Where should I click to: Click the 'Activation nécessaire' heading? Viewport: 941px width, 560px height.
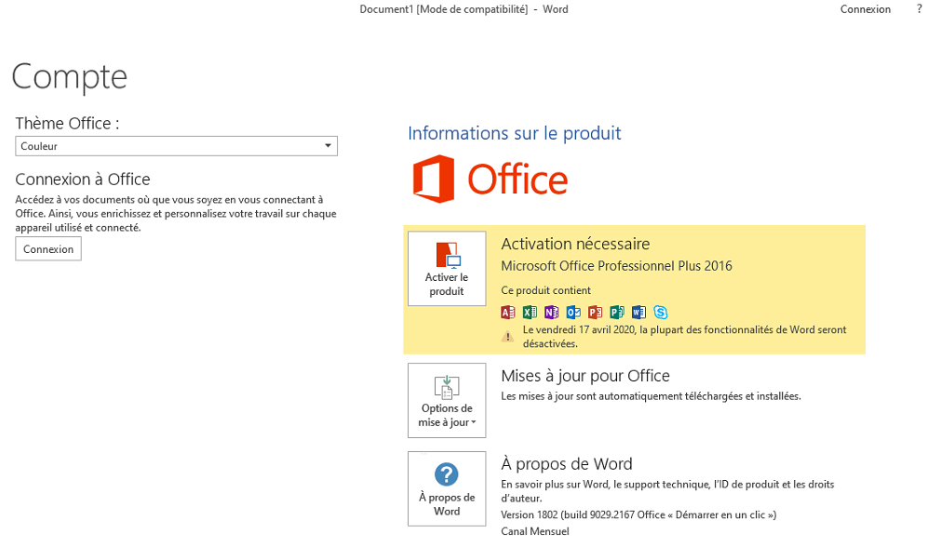575,244
